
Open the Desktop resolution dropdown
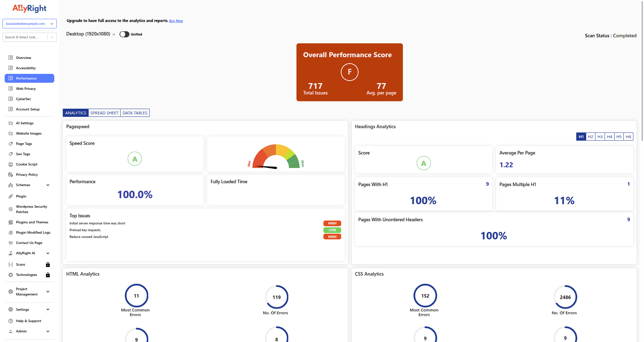point(90,34)
